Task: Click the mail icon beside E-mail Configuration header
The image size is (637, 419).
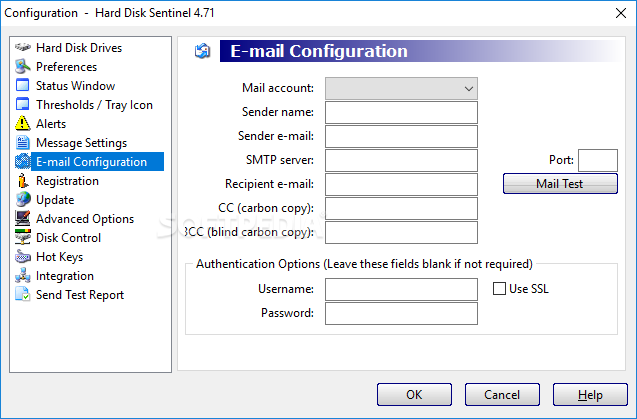Action: [202, 51]
